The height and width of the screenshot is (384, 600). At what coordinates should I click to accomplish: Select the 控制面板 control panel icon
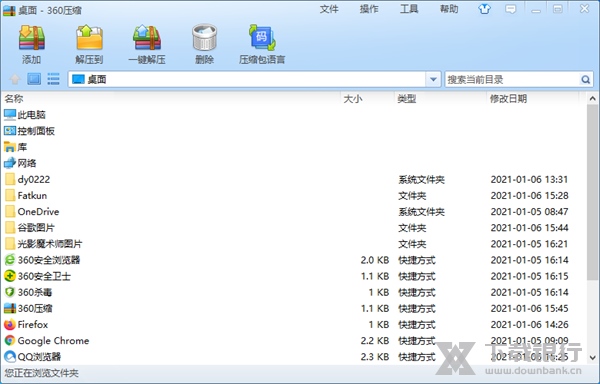tap(10, 131)
